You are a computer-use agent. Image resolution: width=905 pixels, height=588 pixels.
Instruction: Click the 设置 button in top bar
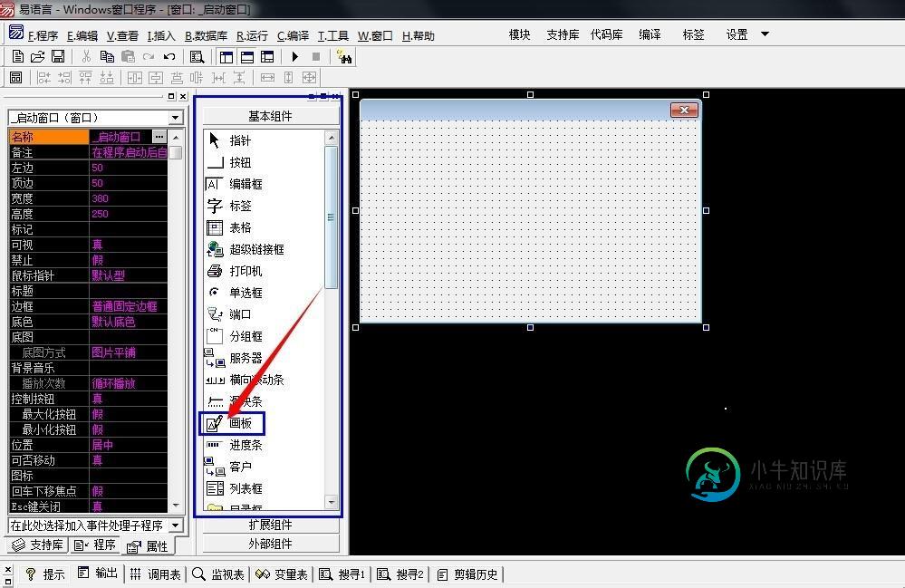[x=737, y=34]
